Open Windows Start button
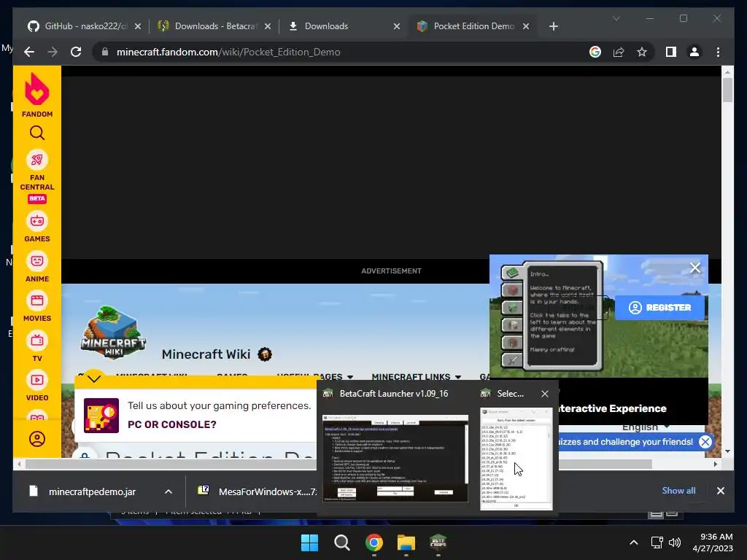The width and height of the screenshot is (747, 560). 309,542
